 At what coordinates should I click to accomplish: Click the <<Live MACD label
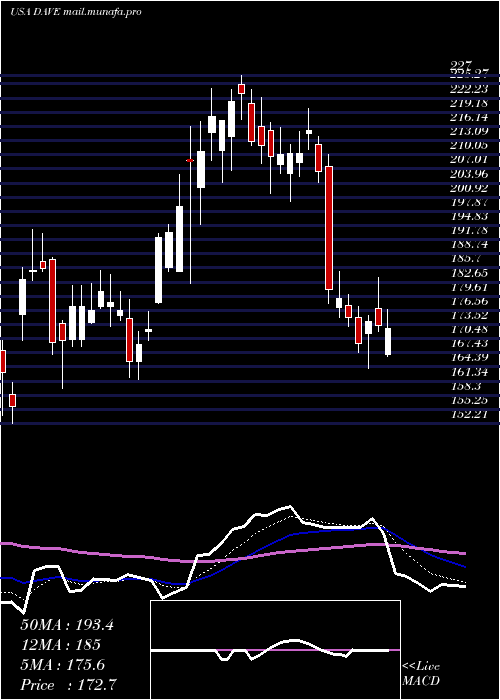tap(421, 674)
